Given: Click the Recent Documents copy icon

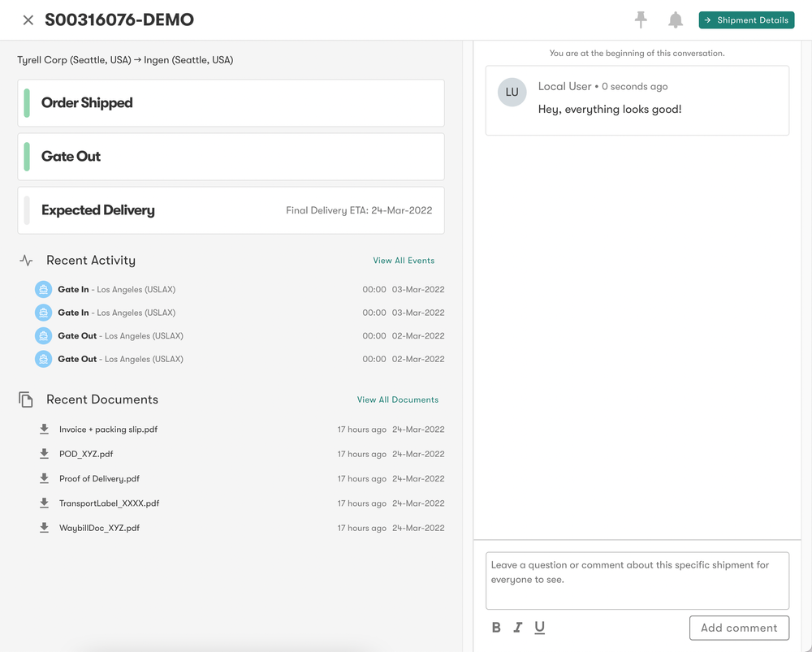Looking at the screenshot, I should click(24, 399).
